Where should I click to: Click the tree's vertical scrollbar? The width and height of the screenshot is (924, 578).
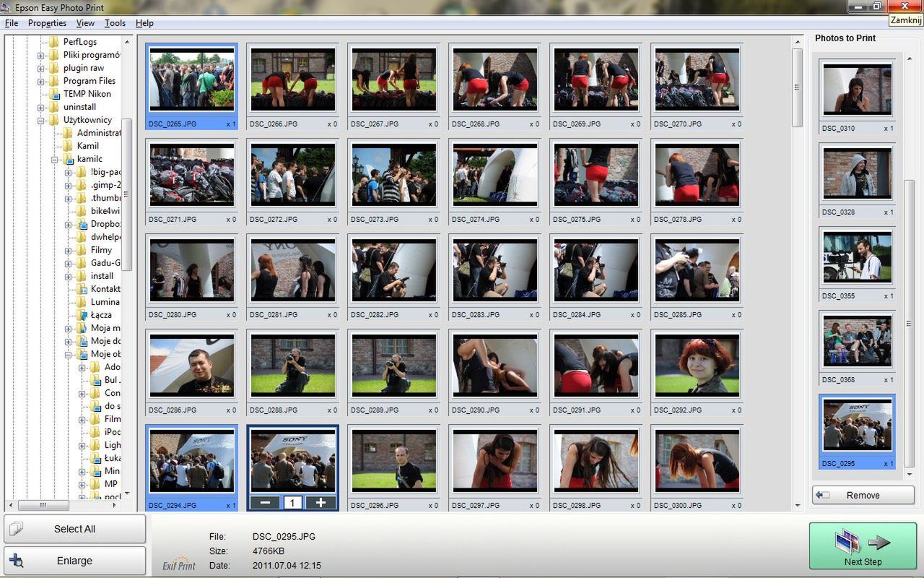click(127, 195)
